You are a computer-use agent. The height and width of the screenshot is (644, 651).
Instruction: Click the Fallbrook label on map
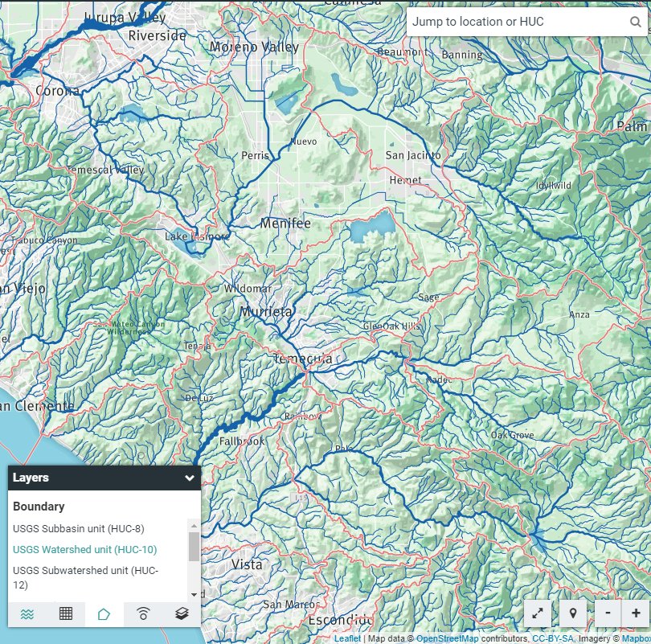point(242,441)
